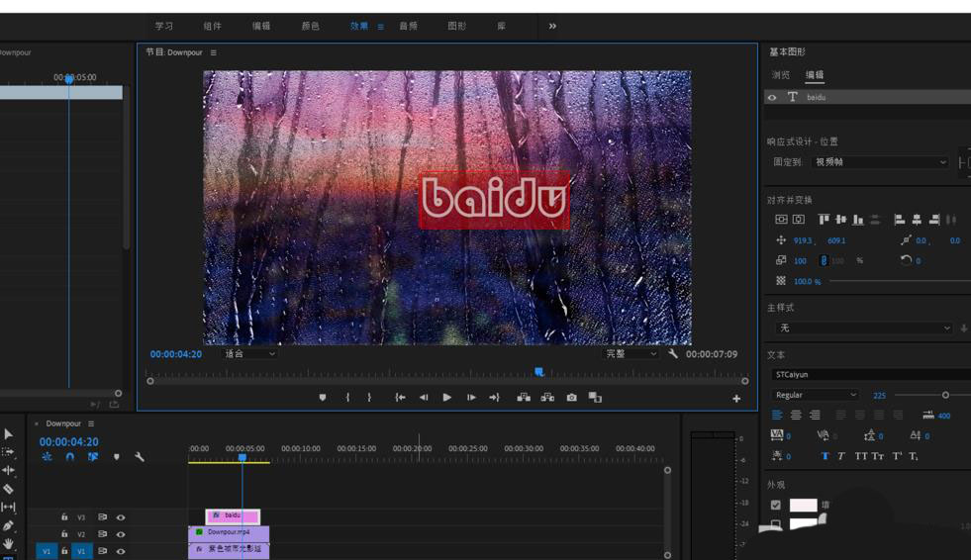
Task: Click the fill color swatch
Action: click(803, 505)
